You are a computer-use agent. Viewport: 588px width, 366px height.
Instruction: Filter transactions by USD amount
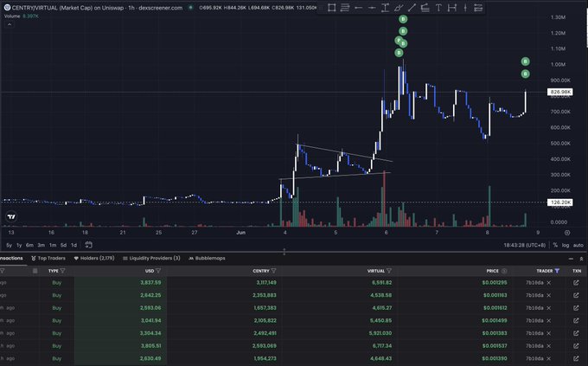[x=158, y=271]
